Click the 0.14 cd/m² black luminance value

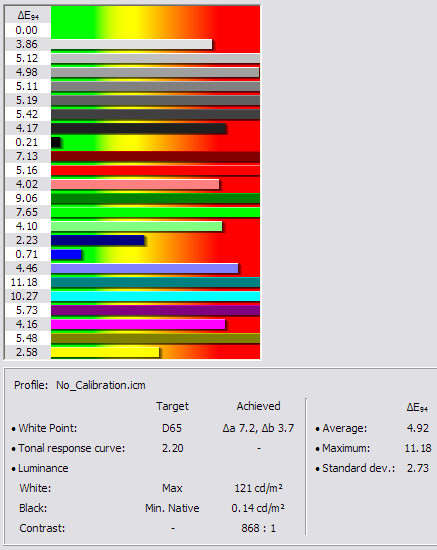[258, 508]
